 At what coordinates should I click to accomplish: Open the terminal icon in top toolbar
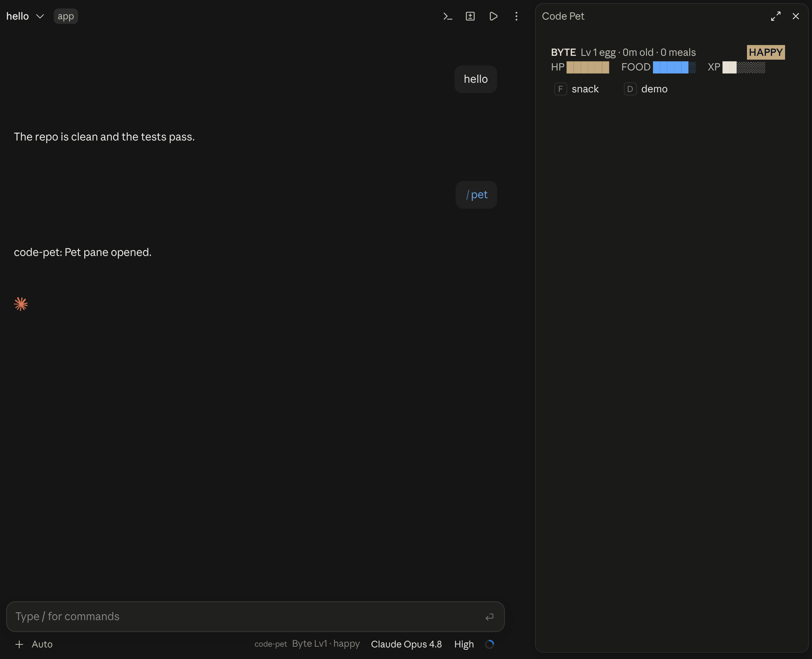click(x=448, y=16)
